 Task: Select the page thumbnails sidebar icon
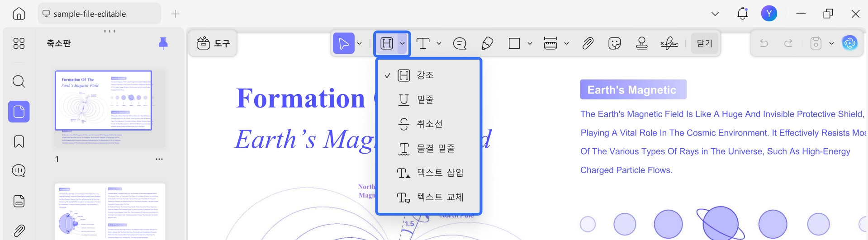(19, 112)
